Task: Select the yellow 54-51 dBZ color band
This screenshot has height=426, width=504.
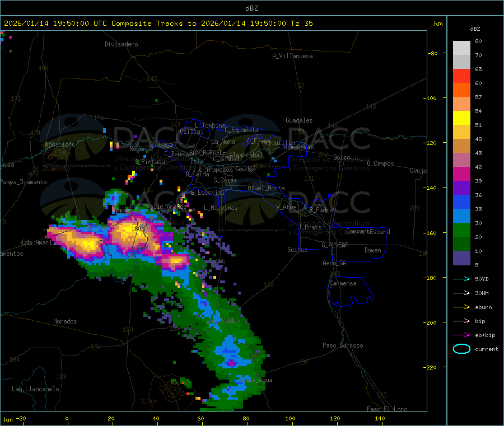Action: tap(461, 118)
